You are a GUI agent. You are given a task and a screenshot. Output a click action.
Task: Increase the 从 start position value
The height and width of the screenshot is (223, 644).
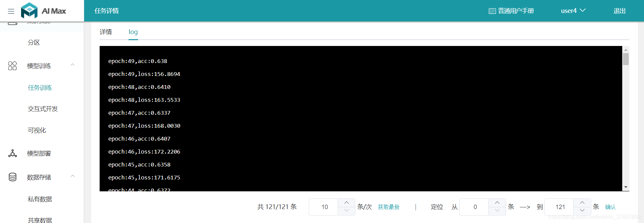[497, 203]
